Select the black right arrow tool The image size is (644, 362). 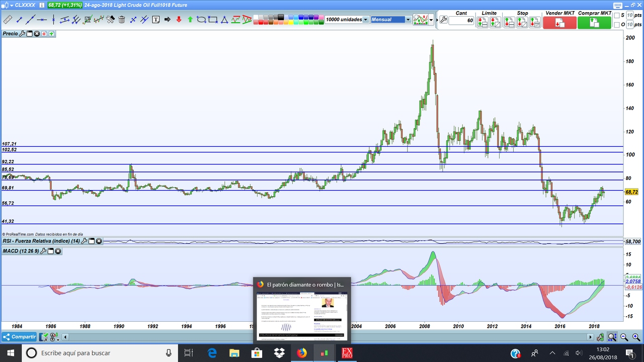point(168,20)
